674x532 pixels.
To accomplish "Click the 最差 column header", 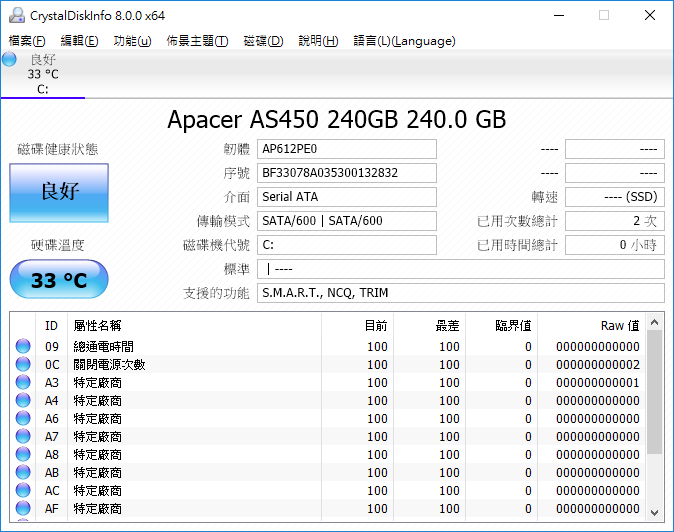I will pyautogui.click(x=429, y=326).
